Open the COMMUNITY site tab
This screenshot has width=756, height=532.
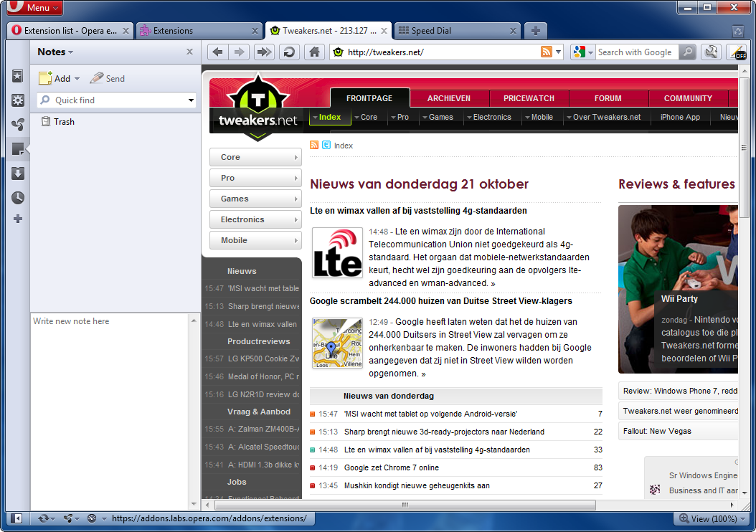tap(688, 98)
